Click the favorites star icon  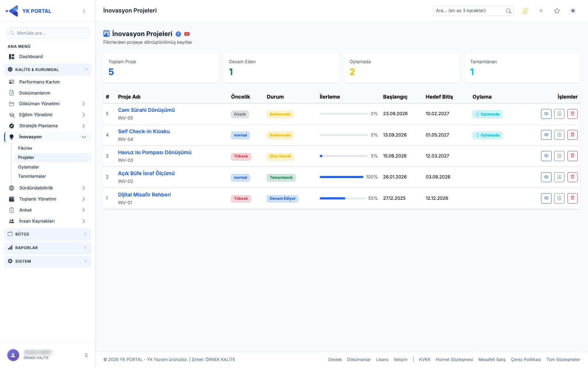(x=557, y=11)
